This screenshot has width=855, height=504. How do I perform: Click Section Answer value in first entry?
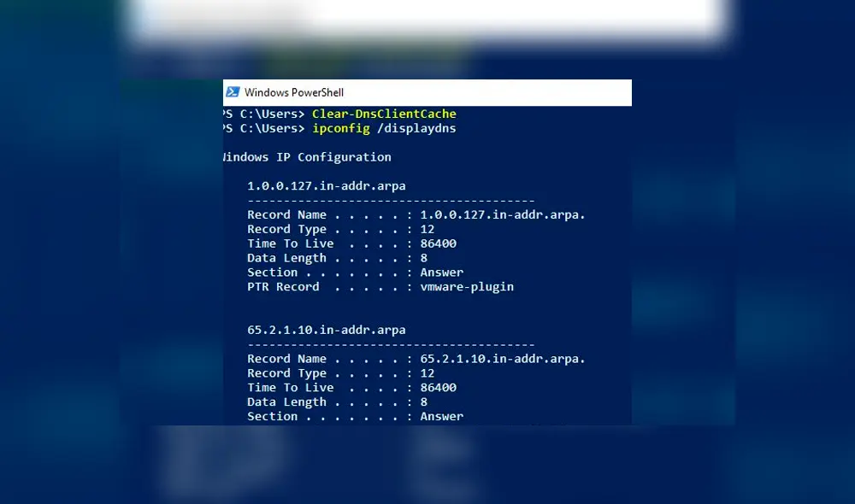441,273
